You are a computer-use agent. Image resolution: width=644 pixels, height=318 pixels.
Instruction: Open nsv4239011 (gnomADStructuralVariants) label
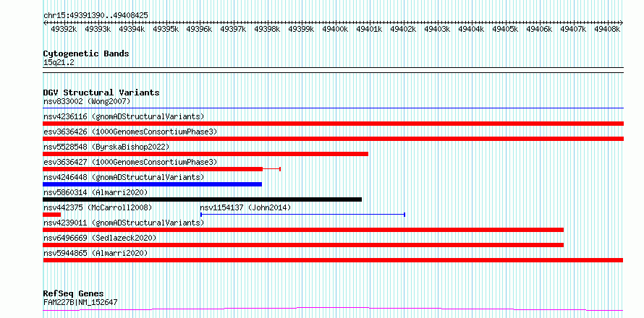coord(124,223)
